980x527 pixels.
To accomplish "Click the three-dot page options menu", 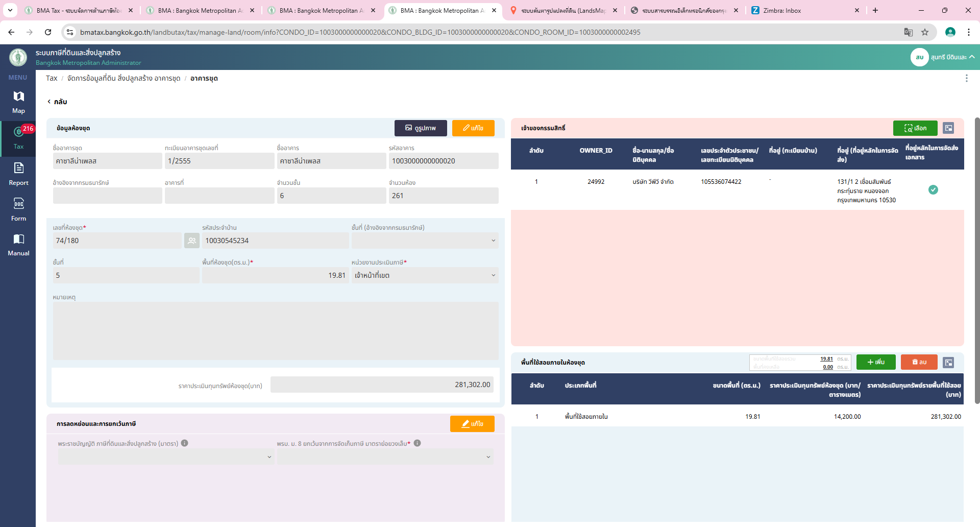I will coord(966,78).
